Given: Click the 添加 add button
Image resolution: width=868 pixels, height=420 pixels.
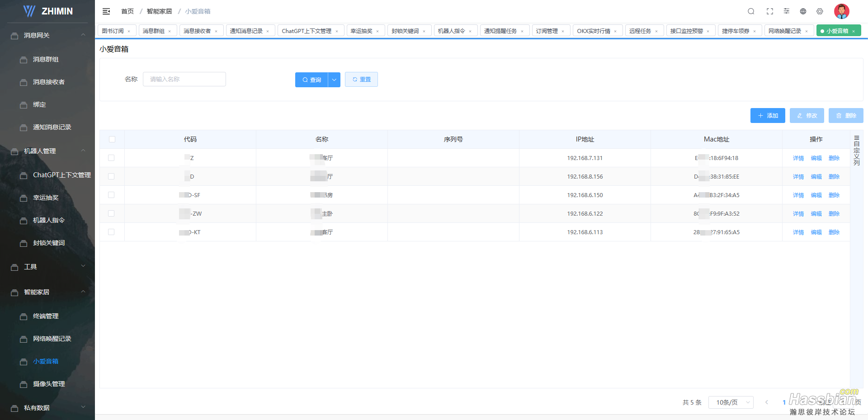Looking at the screenshot, I should pyautogui.click(x=768, y=116).
